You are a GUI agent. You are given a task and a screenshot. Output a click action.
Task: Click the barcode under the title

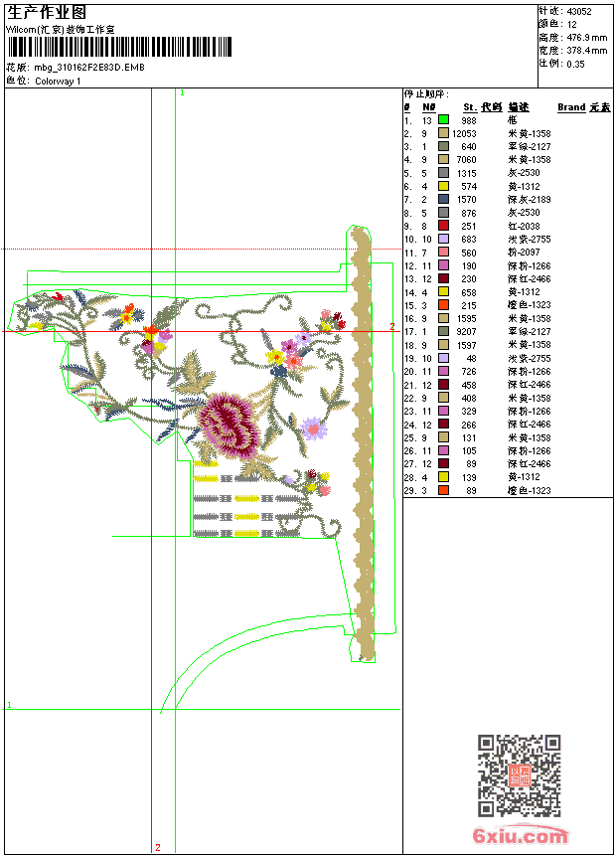click(x=119, y=47)
